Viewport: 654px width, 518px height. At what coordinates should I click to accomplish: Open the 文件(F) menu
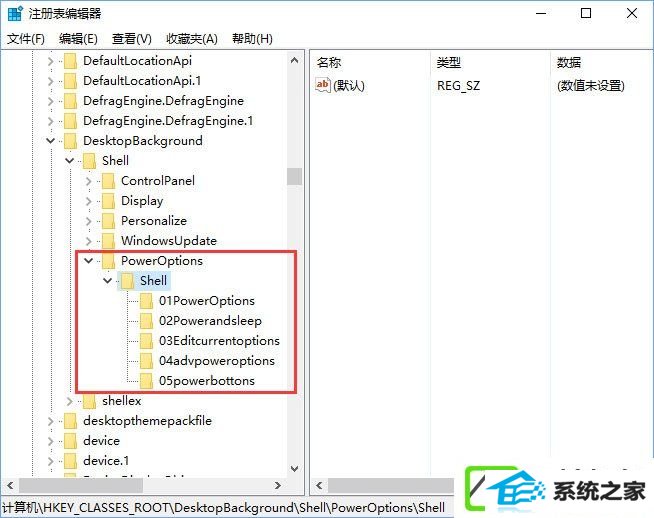tap(26, 39)
